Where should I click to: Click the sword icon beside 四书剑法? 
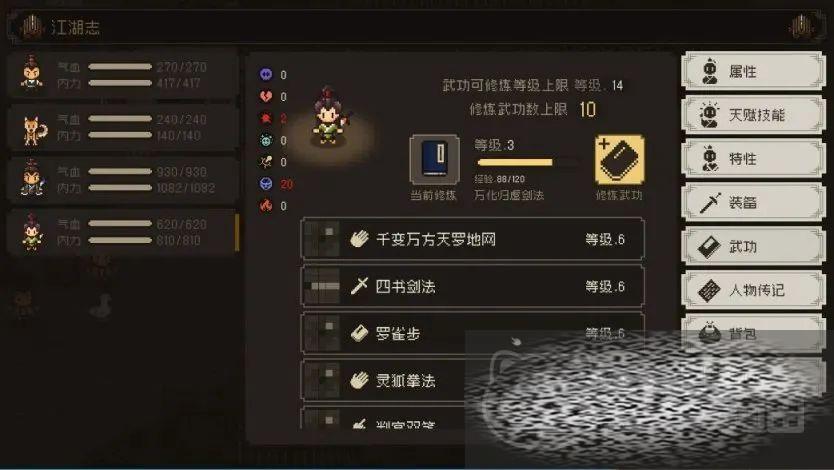(x=359, y=286)
